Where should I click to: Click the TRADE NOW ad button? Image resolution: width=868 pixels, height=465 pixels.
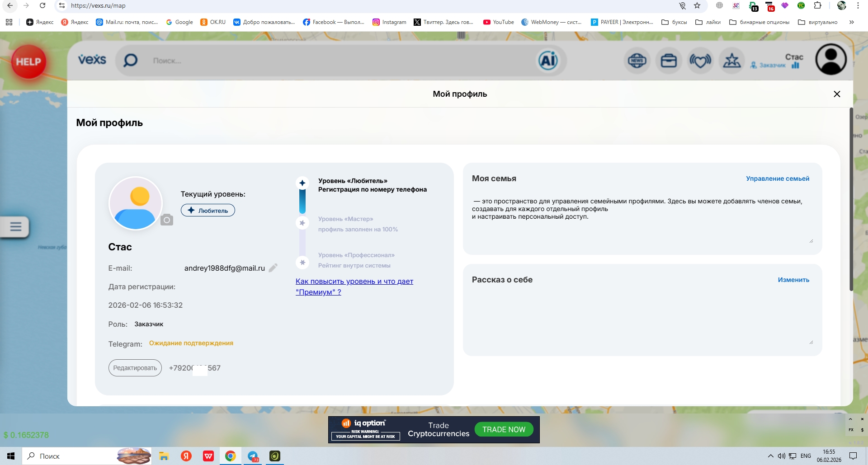504,429
